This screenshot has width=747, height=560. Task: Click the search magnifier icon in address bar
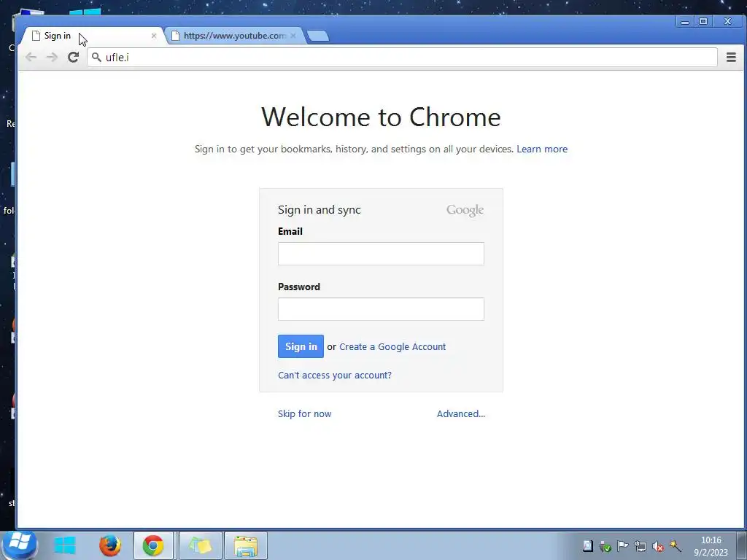[x=96, y=57]
